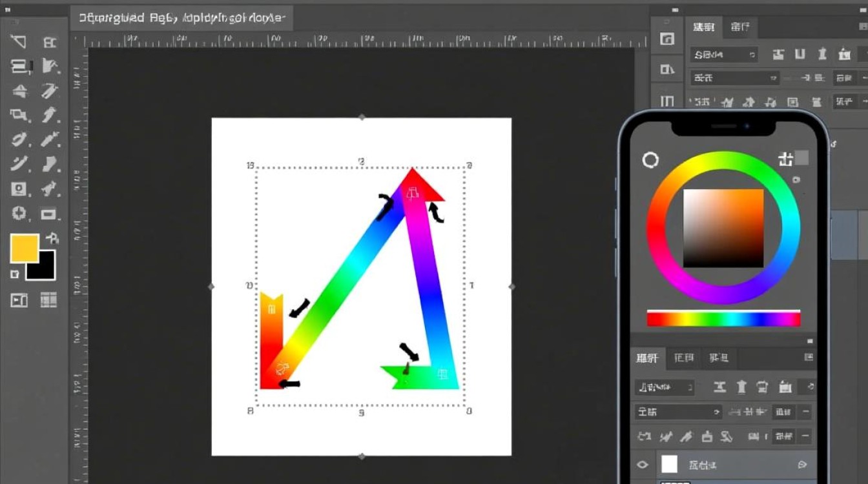This screenshot has width=868, height=484.
Task: Click the white layer thumbnail in the layers list
Action: click(670, 464)
